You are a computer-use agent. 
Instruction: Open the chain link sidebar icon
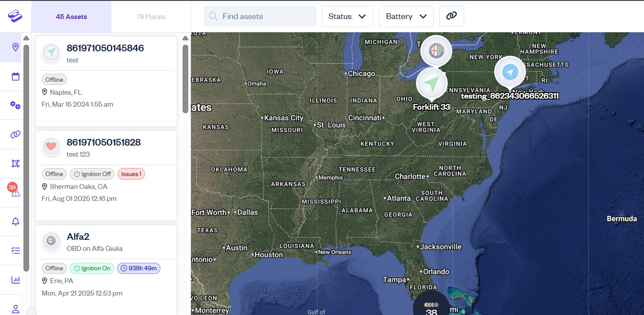[15, 134]
